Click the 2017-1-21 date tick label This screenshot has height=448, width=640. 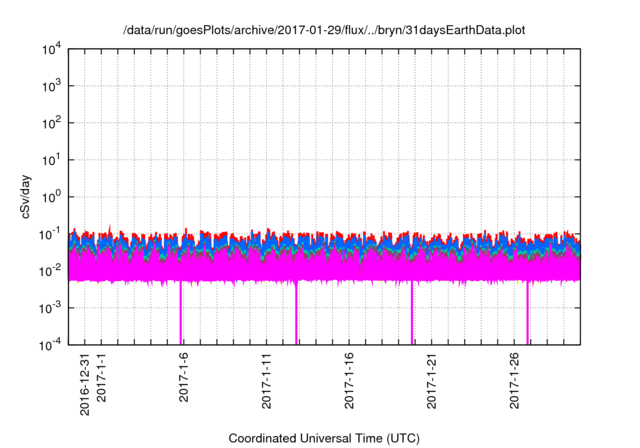431,381
